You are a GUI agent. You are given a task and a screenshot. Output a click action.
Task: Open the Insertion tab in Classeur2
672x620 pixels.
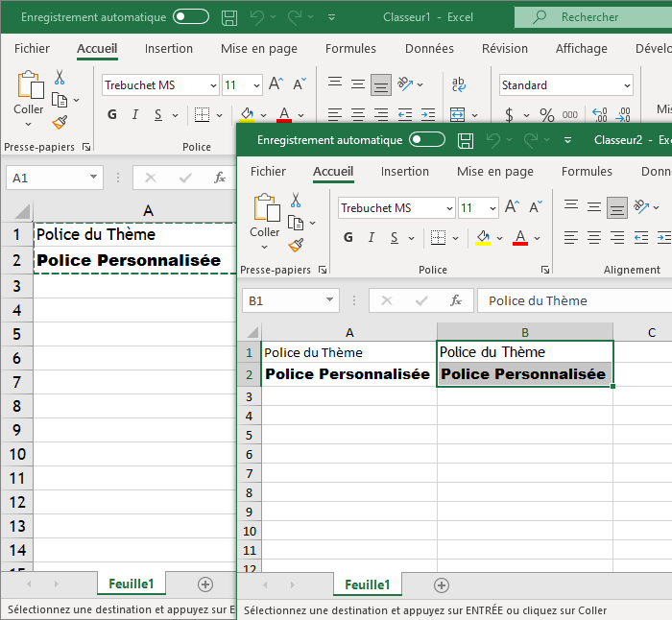coord(404,172)
